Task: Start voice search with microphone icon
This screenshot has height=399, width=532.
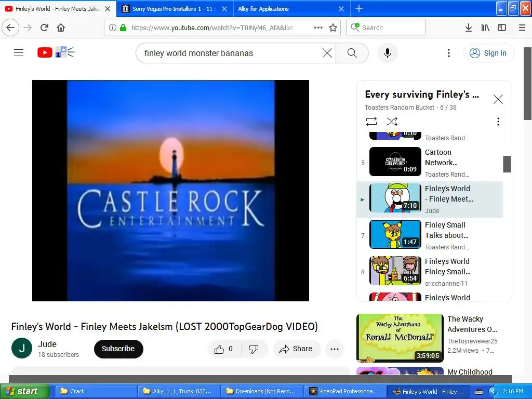Action: pos(388,53)
